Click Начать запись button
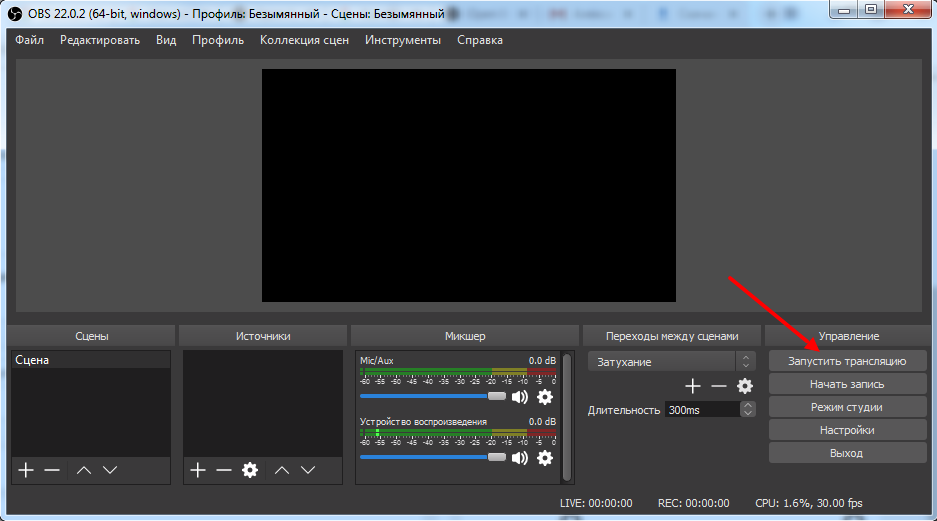Viewport: 937px width, 521px height. (846, 384)
